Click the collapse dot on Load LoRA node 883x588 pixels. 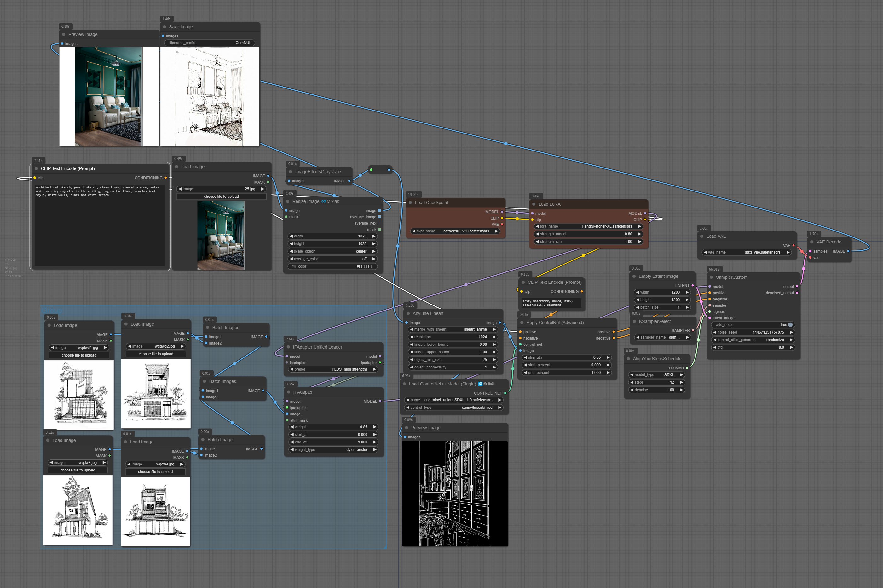coord(534,204)
